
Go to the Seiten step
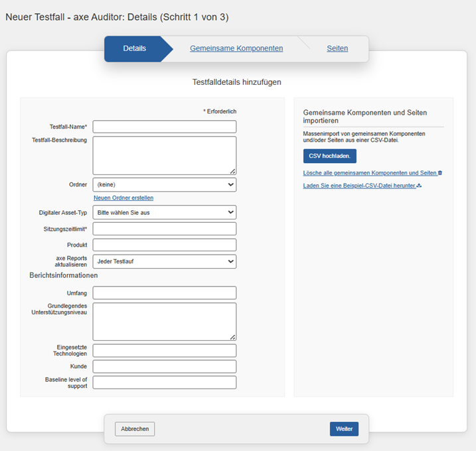tap(337, 48)
